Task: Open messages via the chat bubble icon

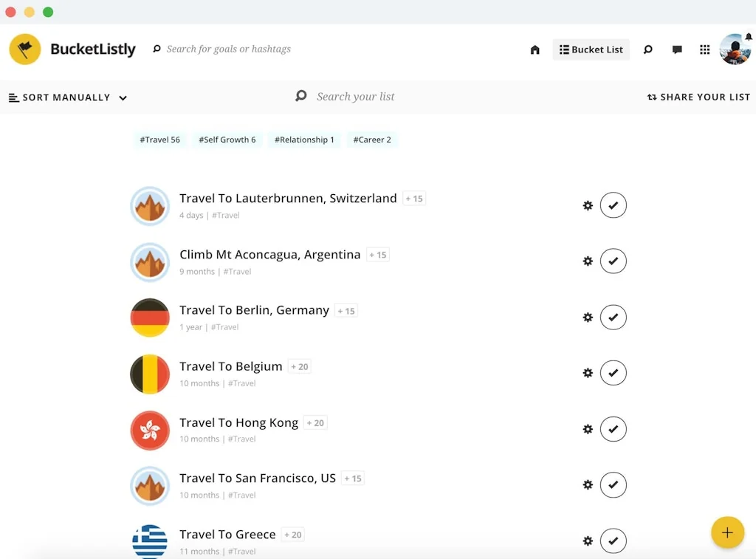Action: pyautogui.click(x=677, y=49)
